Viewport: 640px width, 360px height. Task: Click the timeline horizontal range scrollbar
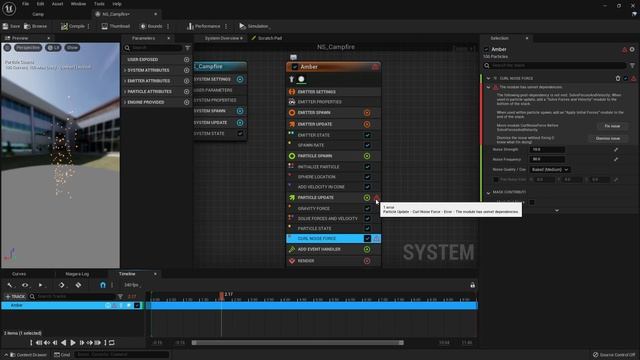click(x=298, y=343)
